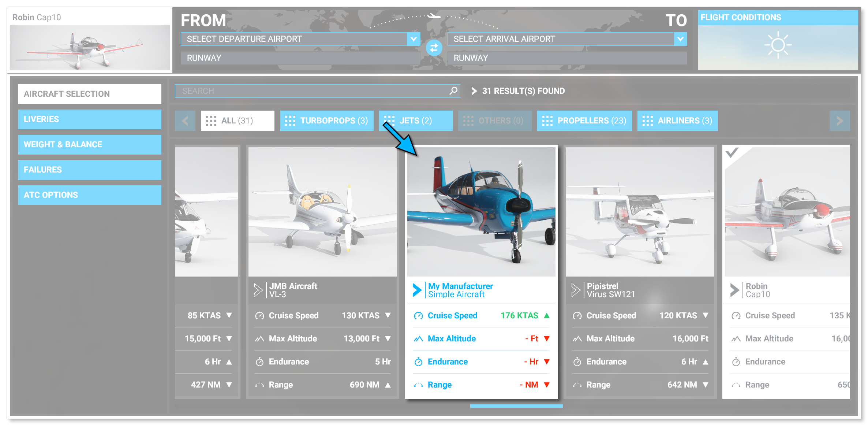Open ATC OPTIONS from the sidebar
868x426 pixels.
[89, 195]
